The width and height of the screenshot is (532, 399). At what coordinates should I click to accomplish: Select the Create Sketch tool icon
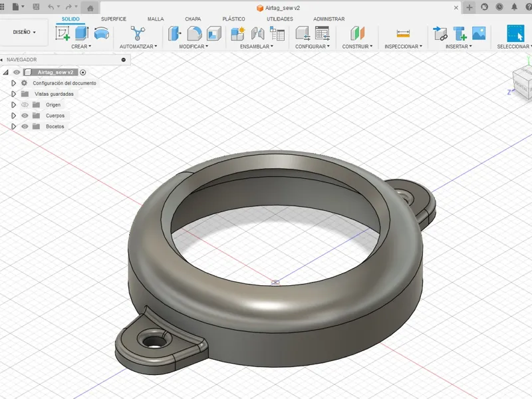(63, 33)
